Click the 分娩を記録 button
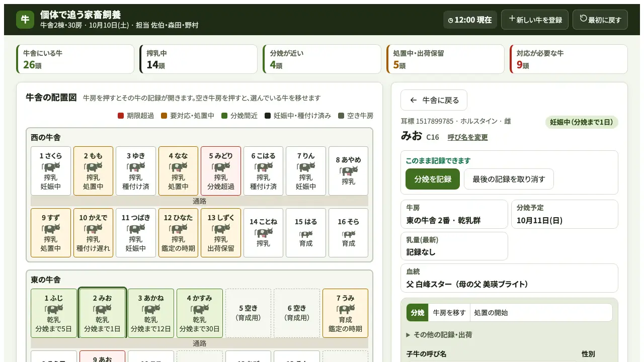The height and width of the screenshot is (362, 644). click(433, 179)
